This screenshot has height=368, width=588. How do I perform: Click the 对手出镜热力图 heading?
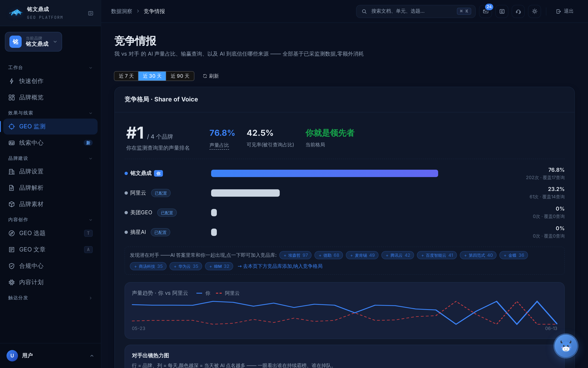coord(150,356)
